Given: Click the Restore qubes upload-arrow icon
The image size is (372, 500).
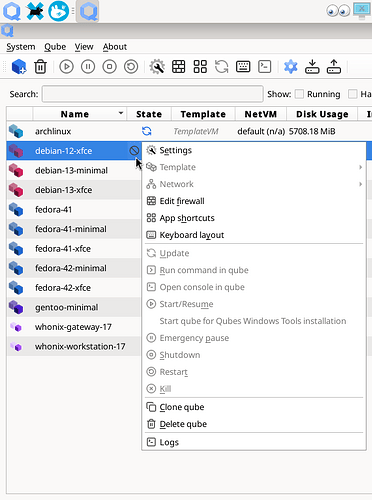Looking at the screenshot, I should [334, 67].
